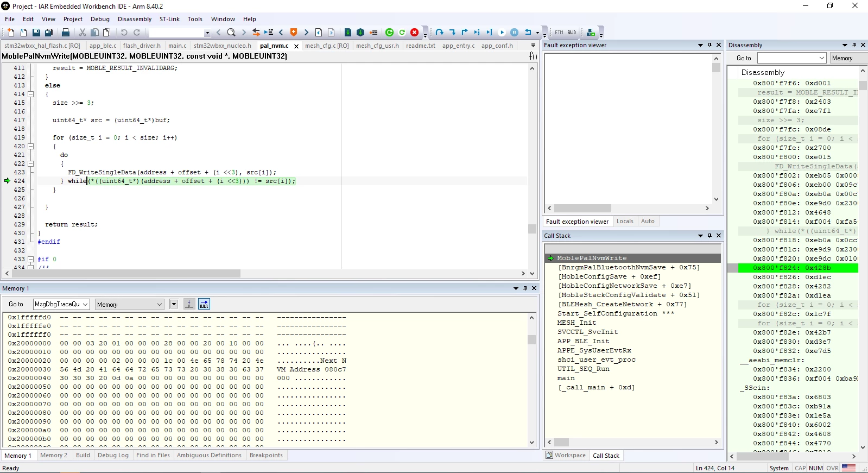The width and height of the screenshot is (868, 473).
Task: Select BLEMesh_CreateNetwork call stack entry
Action: [x=623, y=304]
